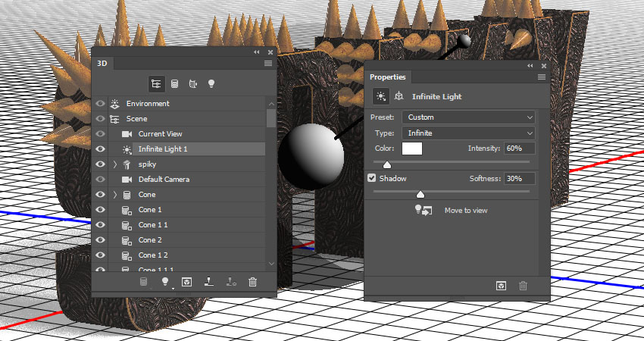
Task: Click Move to view text button
Action: click(466, 211)
